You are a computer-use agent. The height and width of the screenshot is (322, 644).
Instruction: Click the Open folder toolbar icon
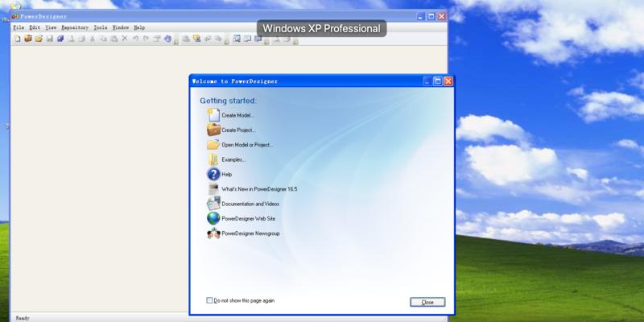click(39, 39)
